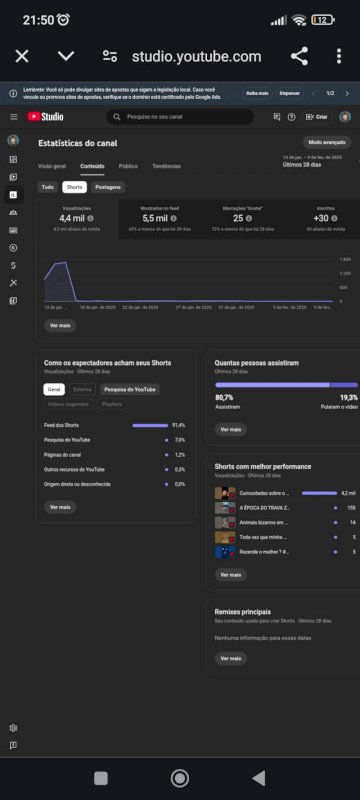Open the browser three-dot menu
The image size is (360, 800).
click(x=339, y=56)
